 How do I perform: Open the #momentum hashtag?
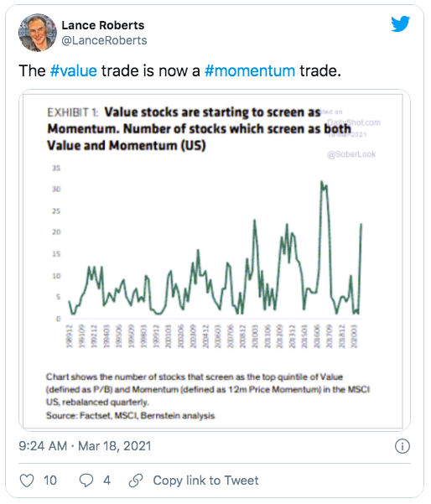(250, 70)
